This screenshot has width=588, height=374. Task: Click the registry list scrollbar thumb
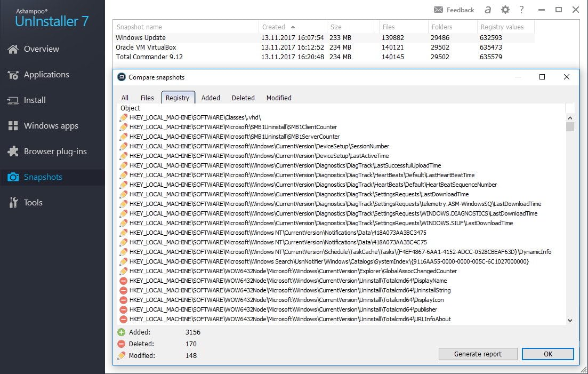point(570,127)
